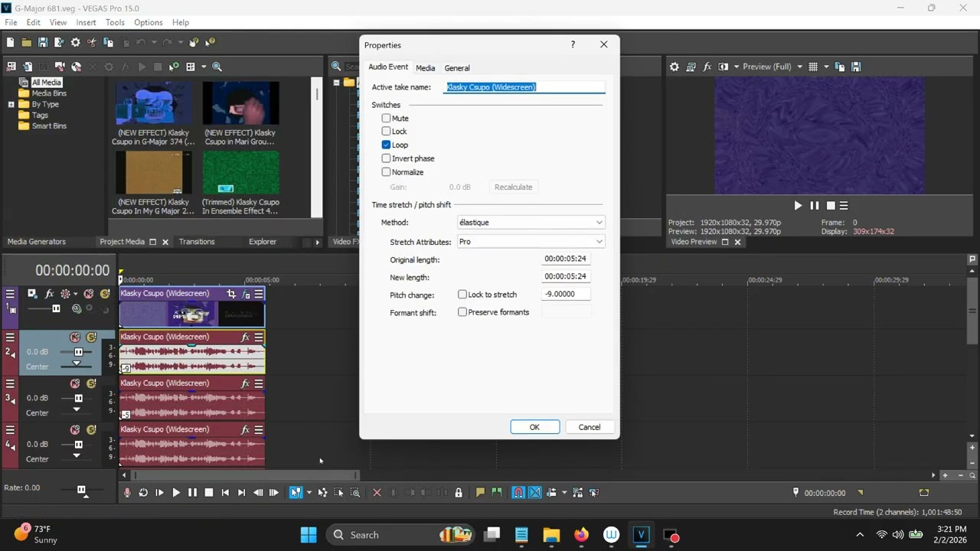980x551 pixels.
Task: Open the Insert menu
Action: click(x=86, y=23)
